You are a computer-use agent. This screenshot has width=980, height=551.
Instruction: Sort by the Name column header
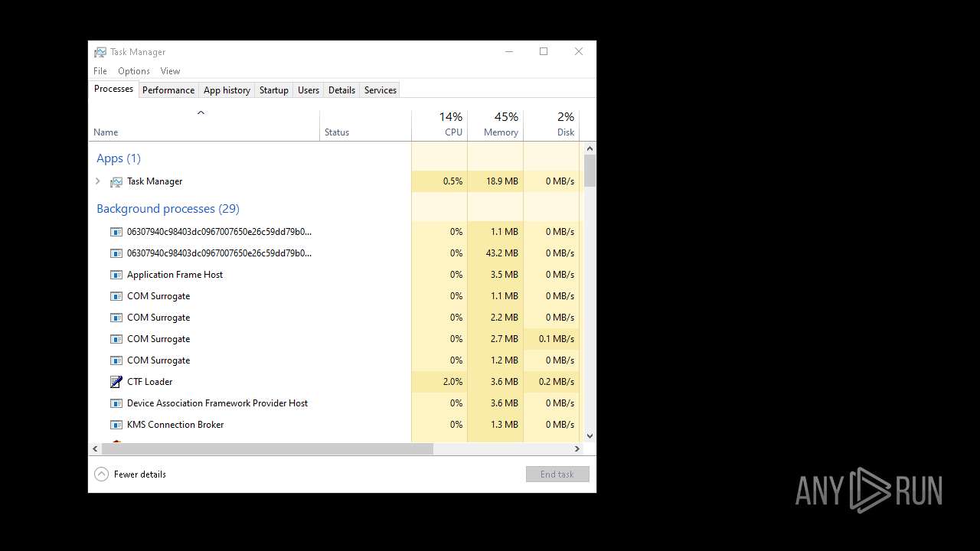pyautogui.click(x=204, y=126)
